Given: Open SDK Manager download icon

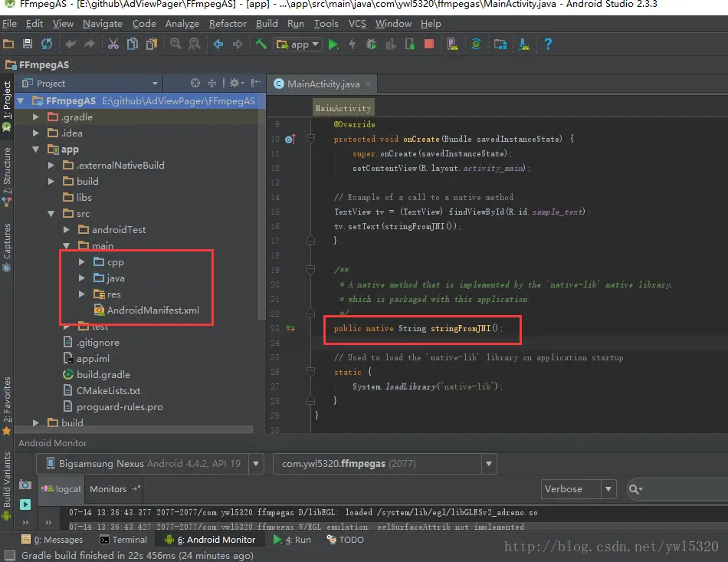Looking at the screenshot, I should (x=524, y=44).
